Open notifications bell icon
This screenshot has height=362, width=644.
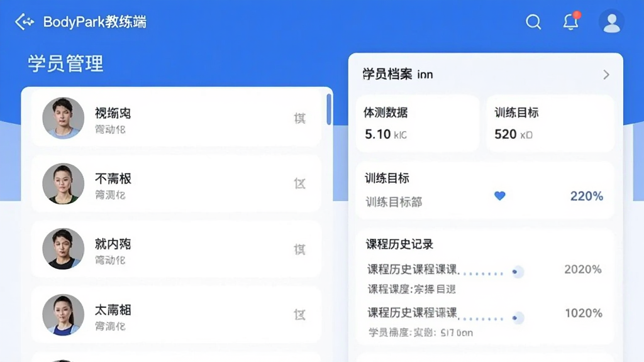(x=571, y=21)
